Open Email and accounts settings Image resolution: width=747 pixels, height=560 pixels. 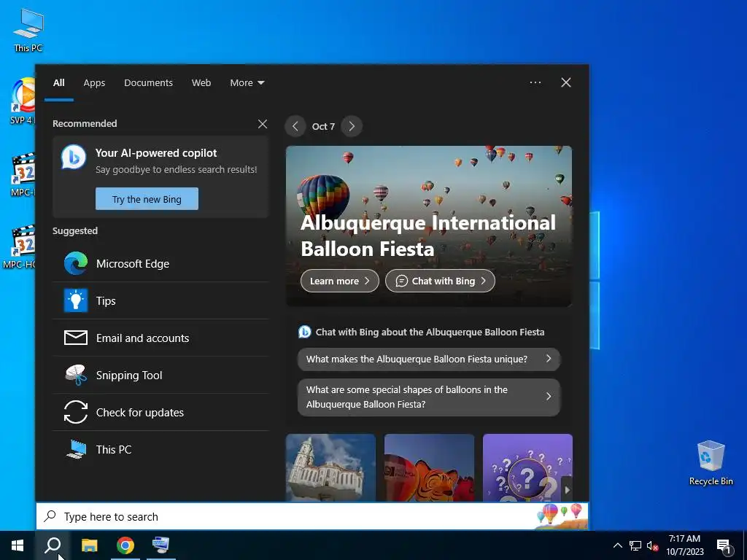coord(161,338)
